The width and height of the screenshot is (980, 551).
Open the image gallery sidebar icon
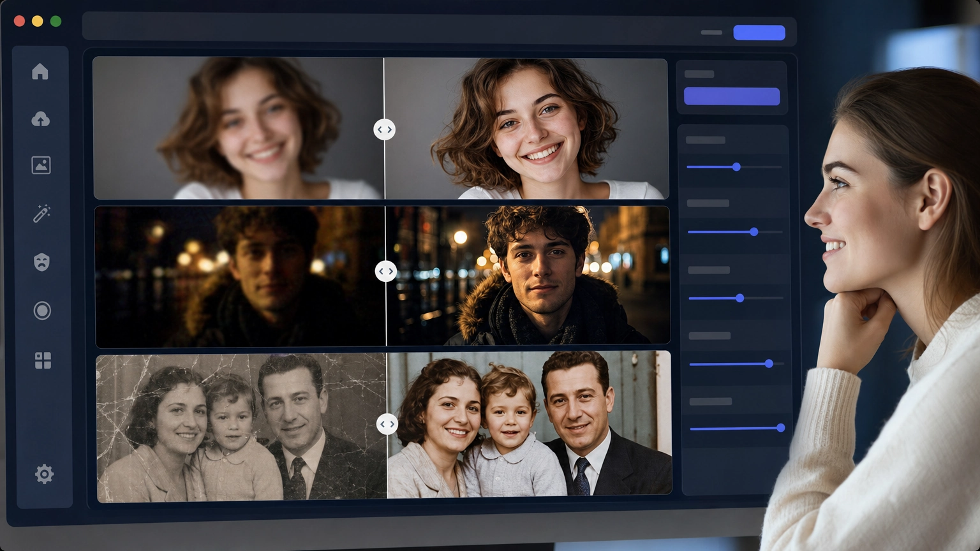point(41,165)
